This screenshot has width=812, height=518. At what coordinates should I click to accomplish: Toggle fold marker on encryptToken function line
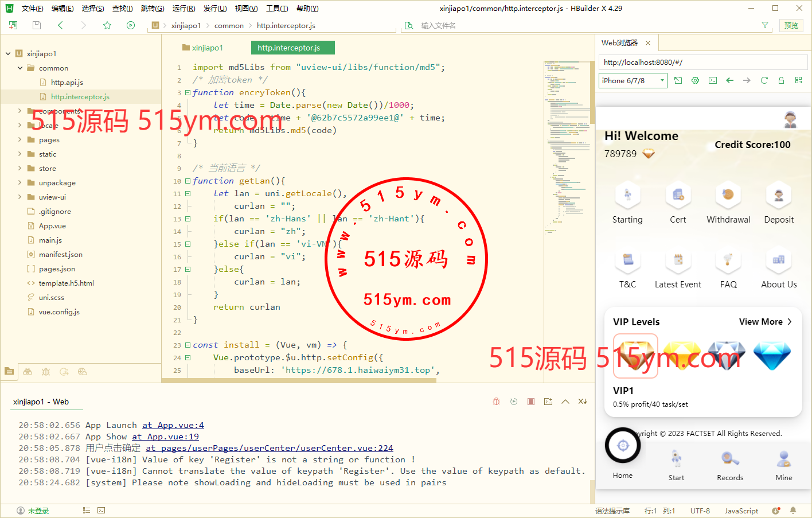click(x=188, y=93)
